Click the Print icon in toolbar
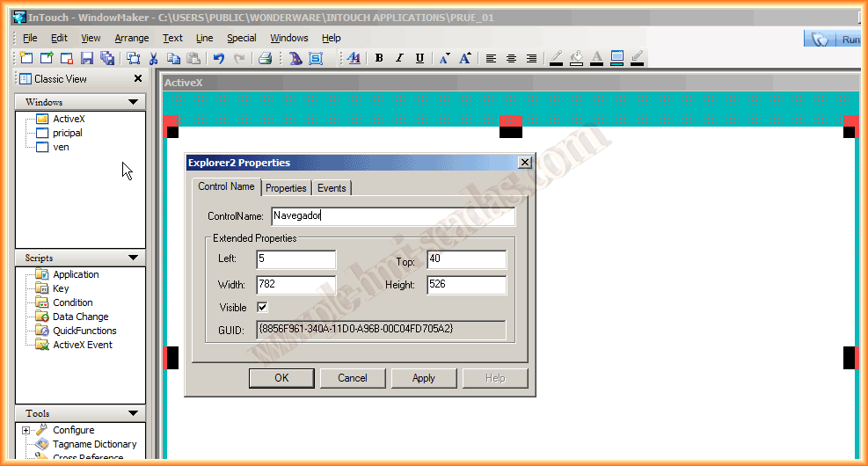This screenshot has height=466, width=868. pyautogui.click(x=265, y=58)
